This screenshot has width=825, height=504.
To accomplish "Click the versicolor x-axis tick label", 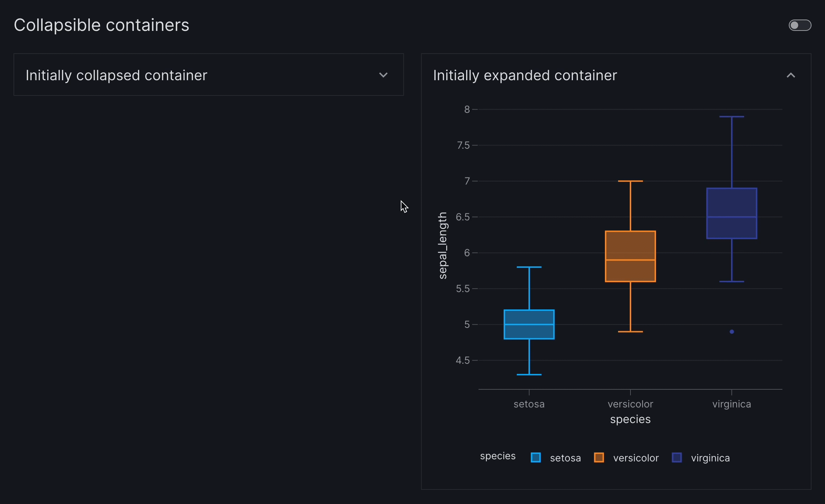I will (630, 404).
